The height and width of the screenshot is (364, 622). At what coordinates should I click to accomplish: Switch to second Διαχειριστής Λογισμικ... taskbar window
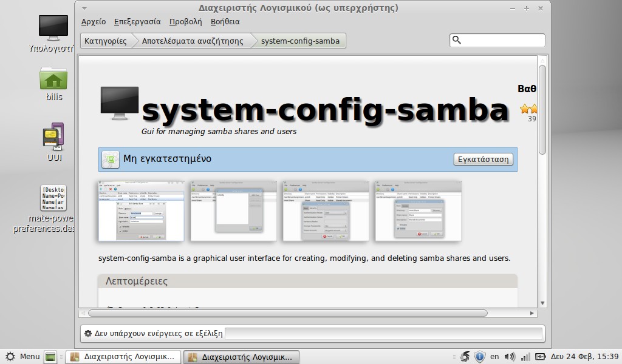[x=241, y=357]
